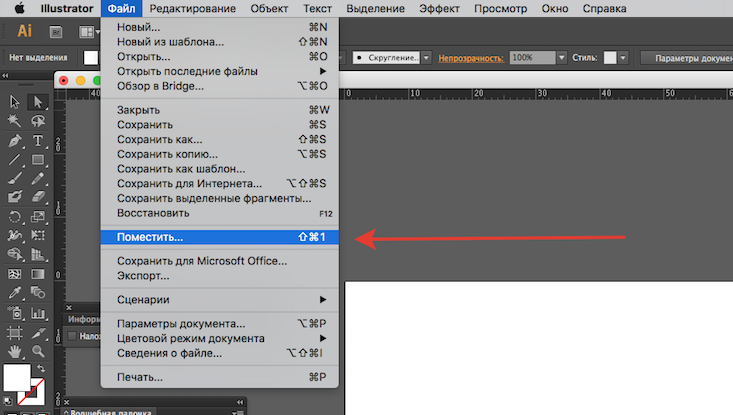Select the Eraser tool
Viewport: 733px width, 415px height.
coord(38,197)
